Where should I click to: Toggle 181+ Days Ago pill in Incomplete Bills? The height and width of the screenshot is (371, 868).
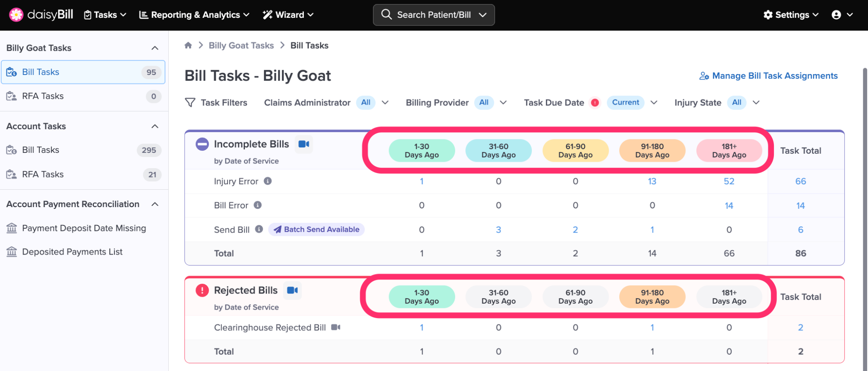click(729, 151)
